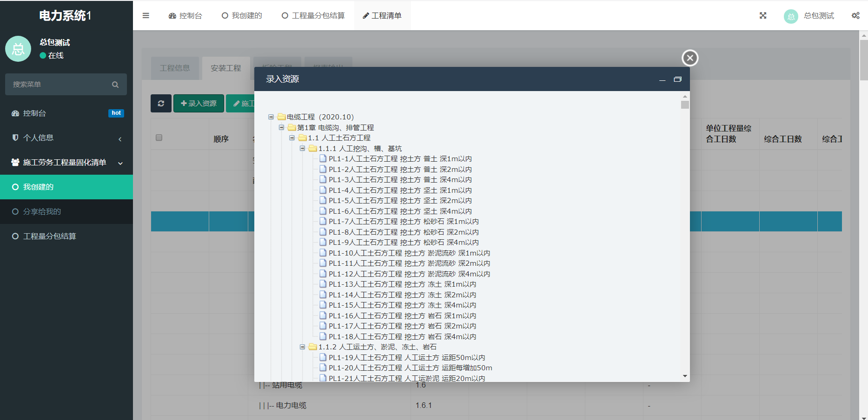Select PL1-2人工土石方工程 挖土方 普土 深2m以内
Image resolution: width=868 pixels, height=420 pixels.
pyautogui.click(x=400, y=169)
